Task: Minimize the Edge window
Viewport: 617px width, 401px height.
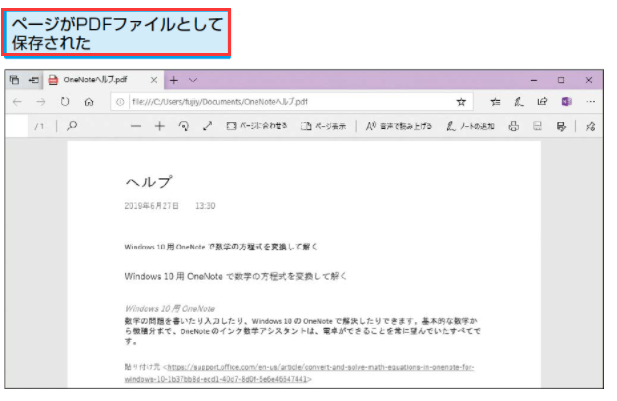Action: click(x=534, y=80)
